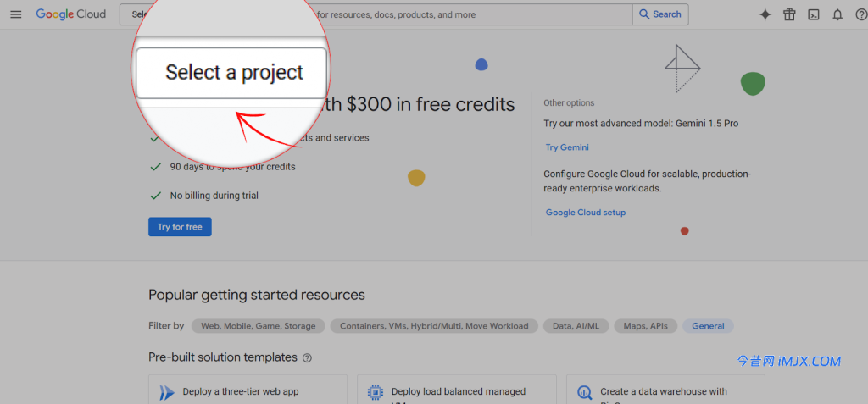Open the Google Cloud setup link

tap(586, 213)
